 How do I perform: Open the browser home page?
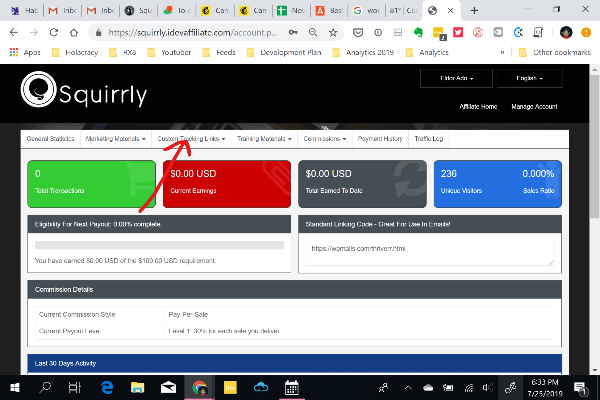pos(73,33)
